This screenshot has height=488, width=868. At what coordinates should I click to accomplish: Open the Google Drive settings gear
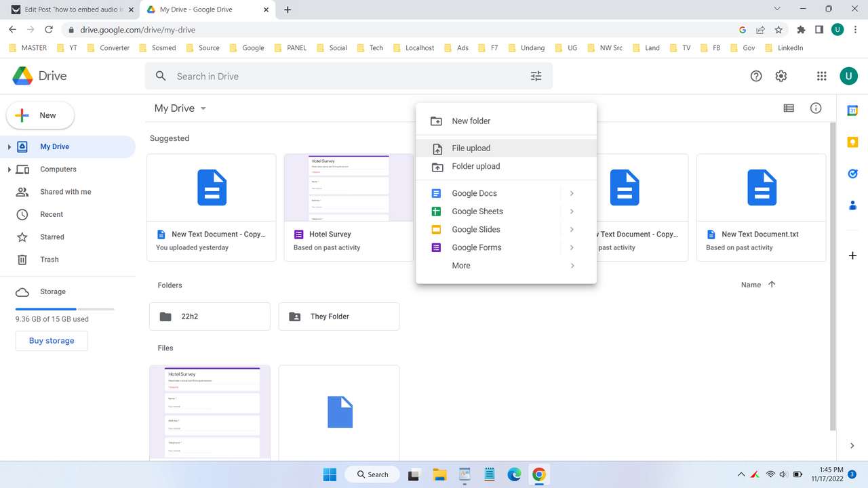pyautogui.click(x=781, y=76)
